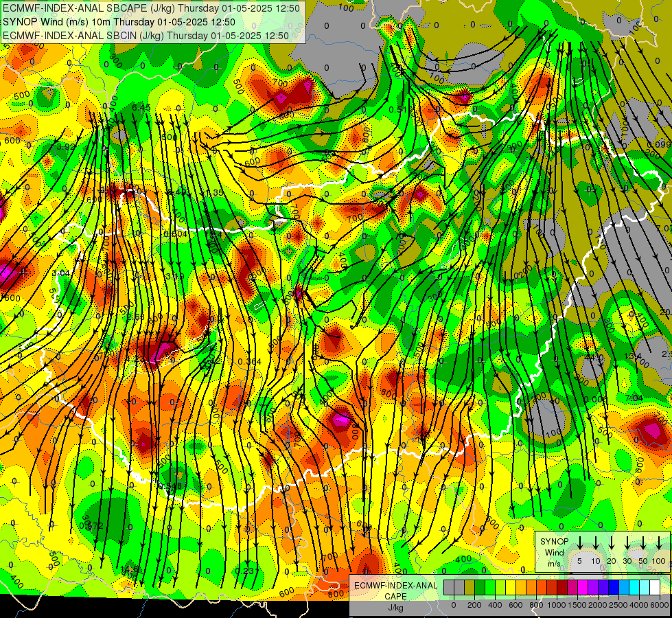Click the 1500 tick on CAPE scale
The height and width of the screenshot is (618, 672).
click(577, 605)
